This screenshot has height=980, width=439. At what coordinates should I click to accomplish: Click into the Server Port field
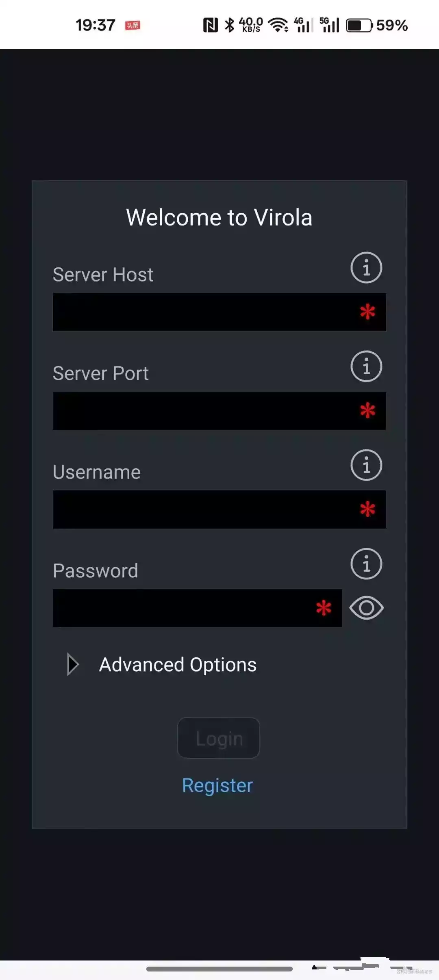[203, 411]
